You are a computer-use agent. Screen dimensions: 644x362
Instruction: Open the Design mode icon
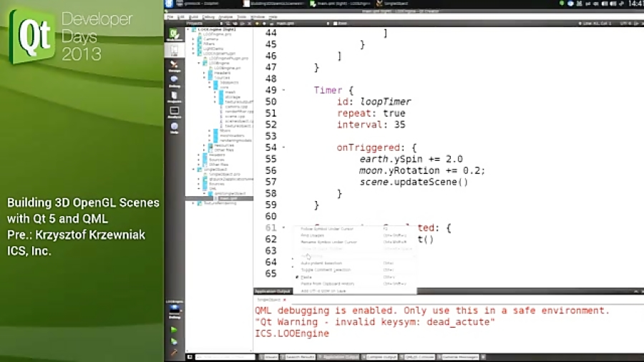tap(174, 66)
